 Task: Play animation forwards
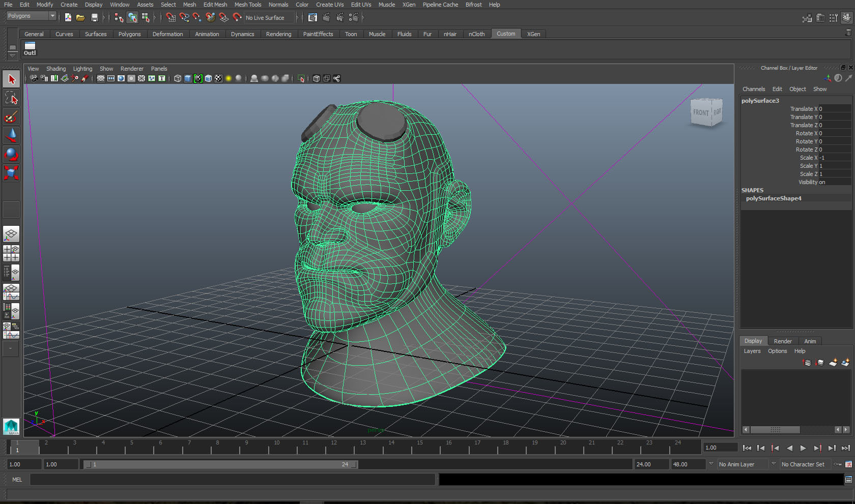(803, 448)
